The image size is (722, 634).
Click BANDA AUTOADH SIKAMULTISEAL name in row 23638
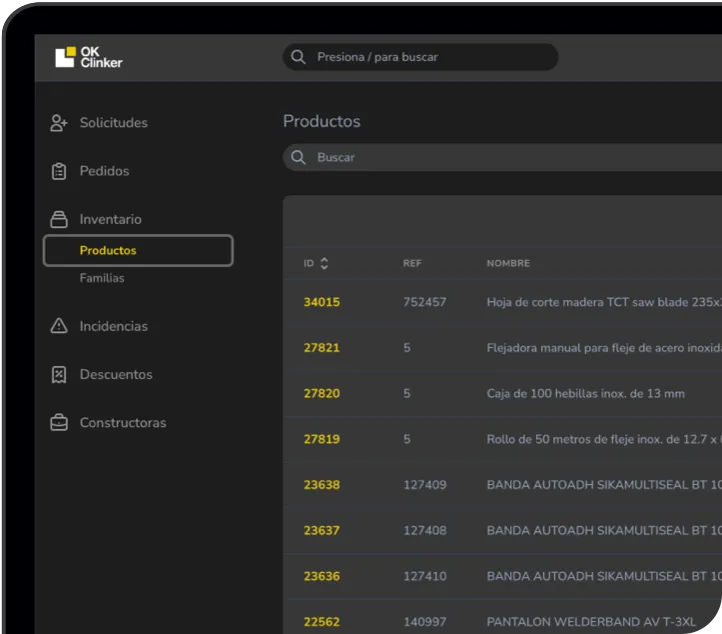point(604,485)
